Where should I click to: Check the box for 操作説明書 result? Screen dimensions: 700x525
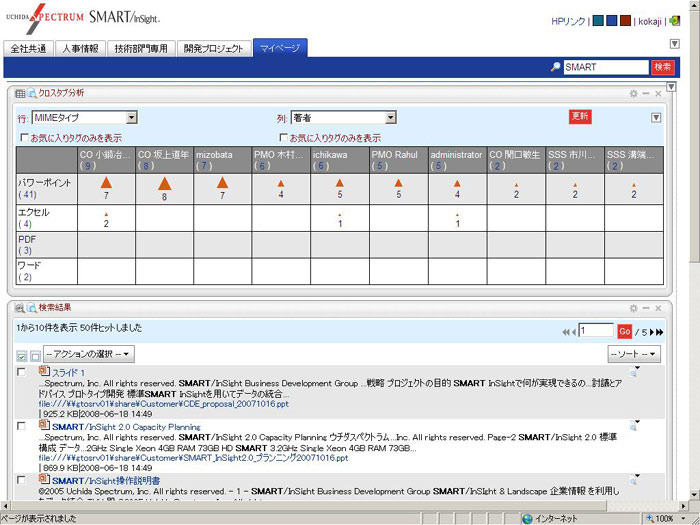tap(21, 479)
